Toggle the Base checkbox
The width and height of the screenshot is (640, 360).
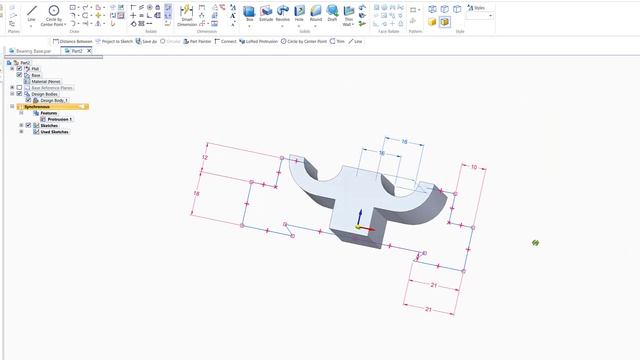(19, 75)
